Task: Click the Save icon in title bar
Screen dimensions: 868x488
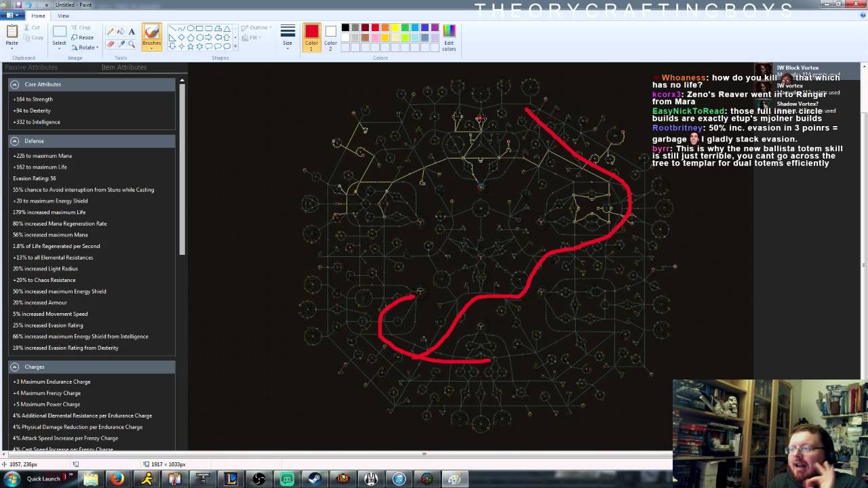Action: click(20, 5)
